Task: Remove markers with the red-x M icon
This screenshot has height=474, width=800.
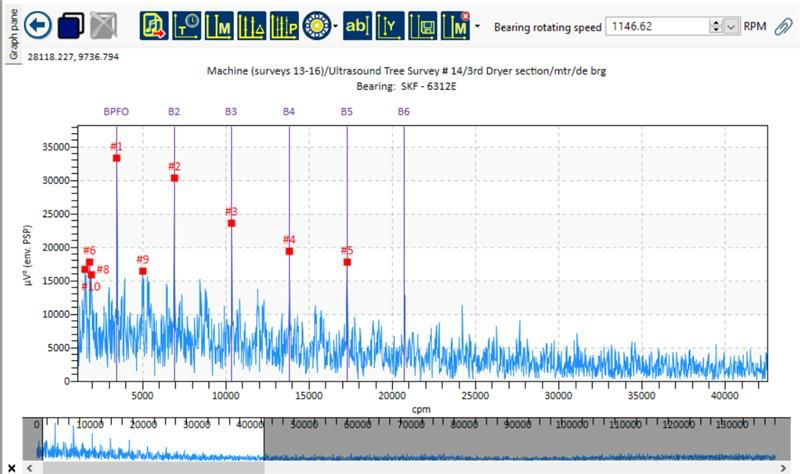Action: point(455,26)
